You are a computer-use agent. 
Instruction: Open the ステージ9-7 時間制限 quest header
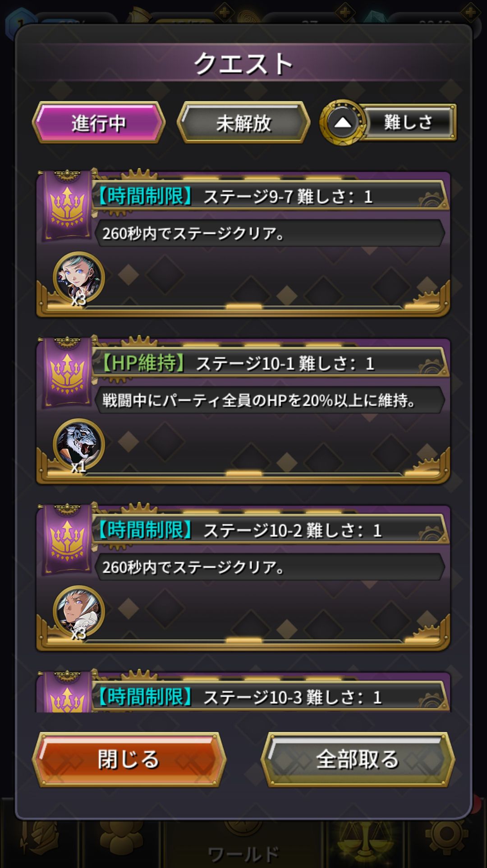(x=271, y=196)
